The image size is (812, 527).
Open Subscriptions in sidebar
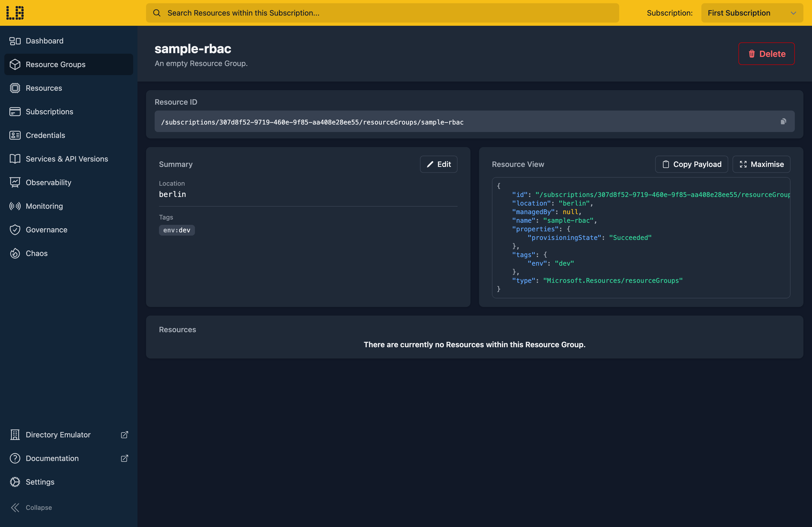68,111
